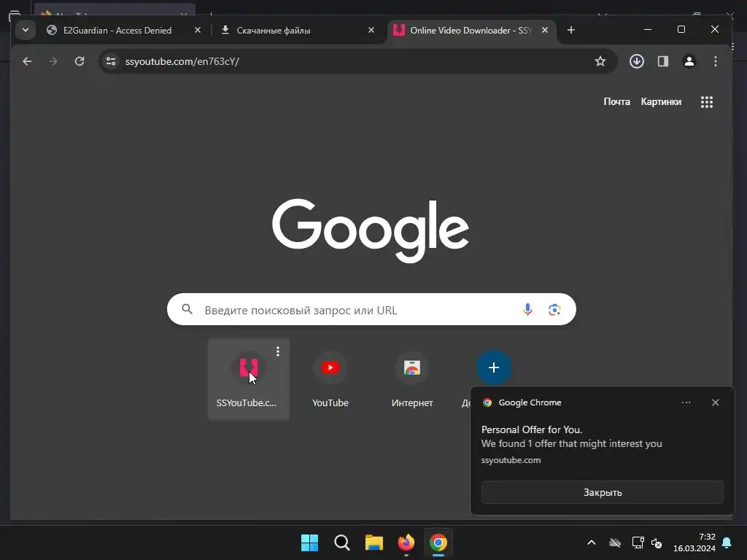
Task: Open the network status tray icon
Action: coord(638,542)
